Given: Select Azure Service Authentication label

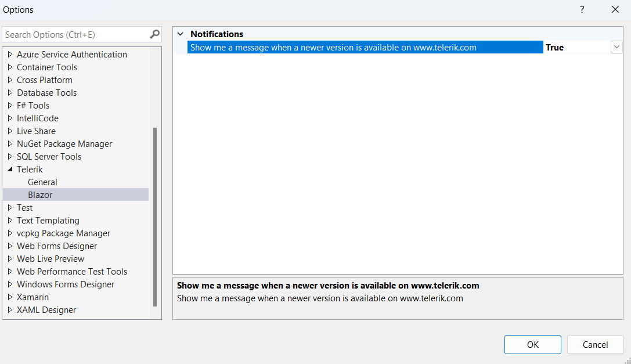Looking at the screenshot, I should [x=71, y=55].
